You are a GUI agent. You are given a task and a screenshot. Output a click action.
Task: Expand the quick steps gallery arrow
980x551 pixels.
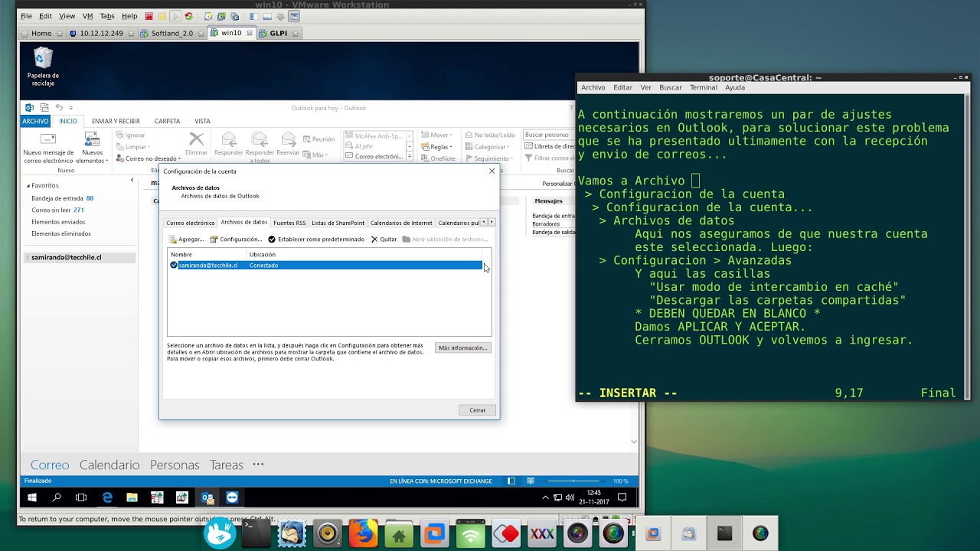[x=410, y=157]
